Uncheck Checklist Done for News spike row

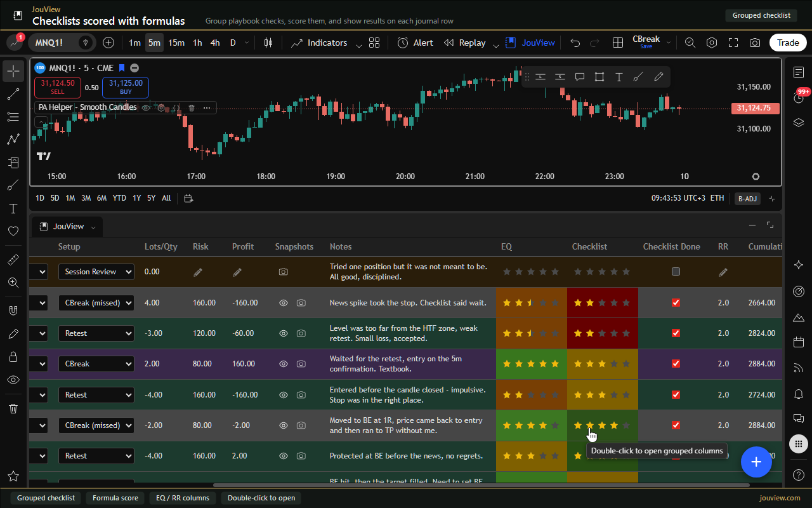[x=676, y=303]
